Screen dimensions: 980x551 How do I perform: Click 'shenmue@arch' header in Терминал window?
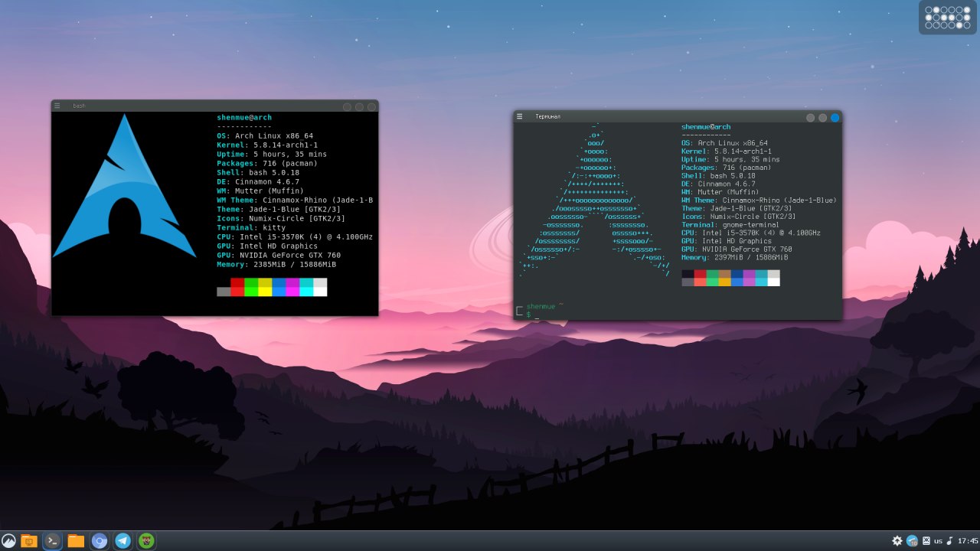[706, 127]
